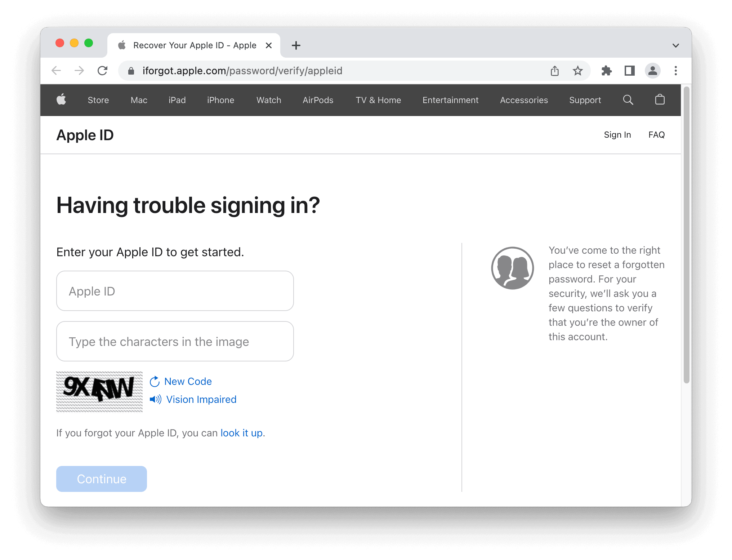The image size is (732, 560).
Task: Click the search icon in navigation bar
Action: click(628, 100)
